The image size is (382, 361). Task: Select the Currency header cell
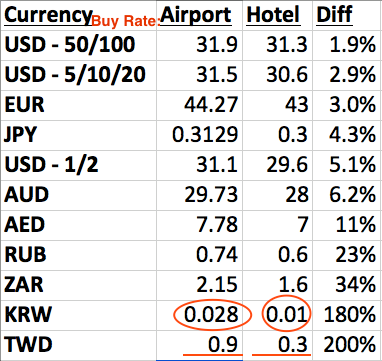(48, 15)
